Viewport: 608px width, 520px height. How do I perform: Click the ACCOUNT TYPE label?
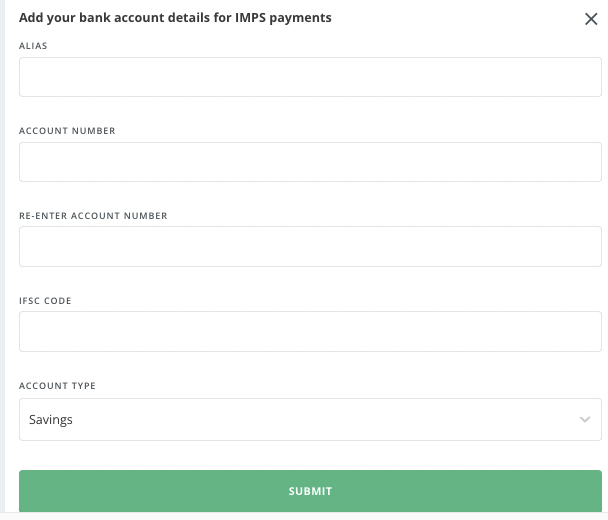(x=57, y=385)
